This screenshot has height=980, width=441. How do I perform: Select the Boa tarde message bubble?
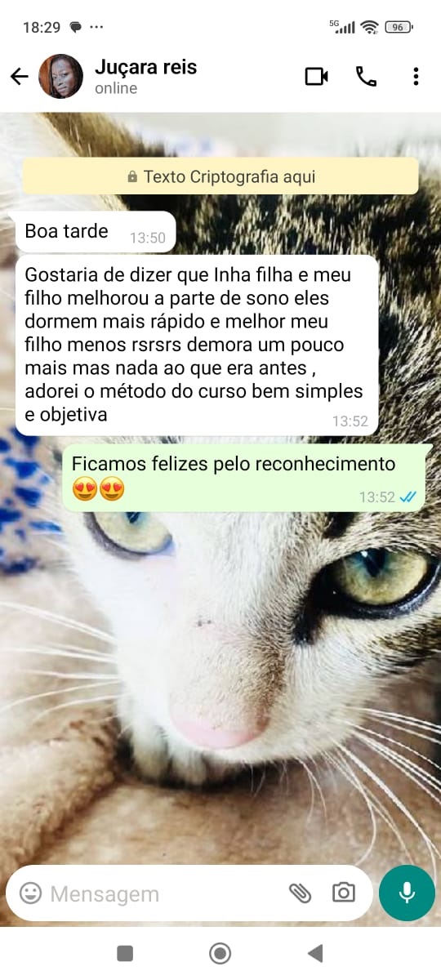click(x=96, y=232)
